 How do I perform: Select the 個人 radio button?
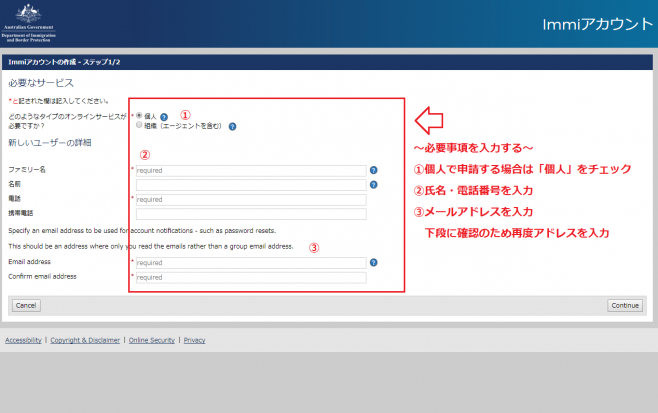[x=139, y=116]
